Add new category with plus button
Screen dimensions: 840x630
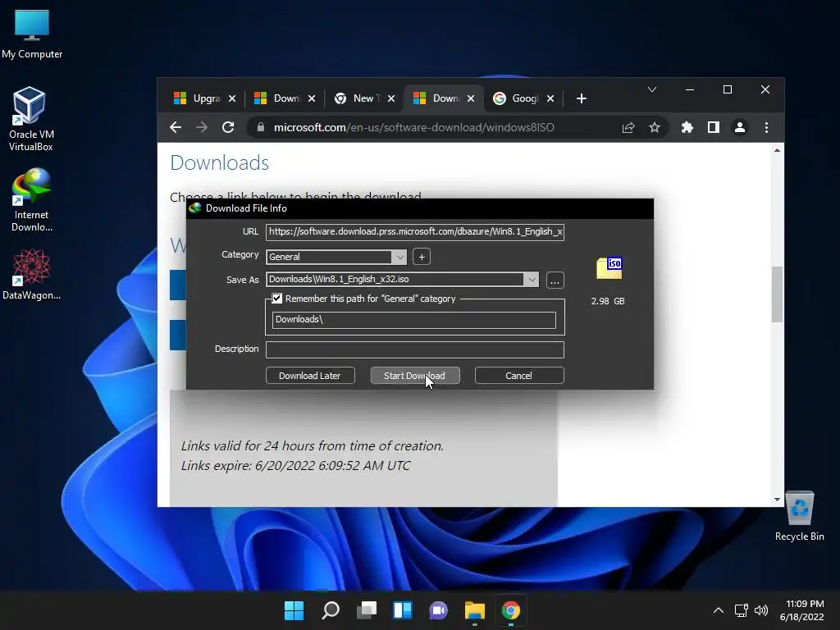pyautogui.click(x=422, y=257)
